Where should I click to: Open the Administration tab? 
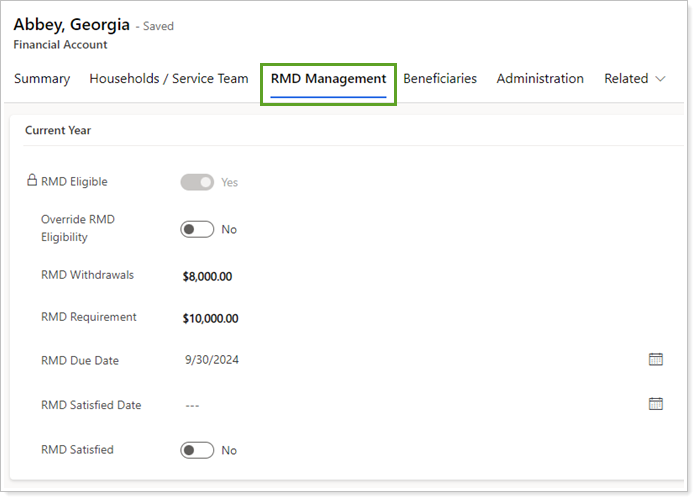click(540, 79)
